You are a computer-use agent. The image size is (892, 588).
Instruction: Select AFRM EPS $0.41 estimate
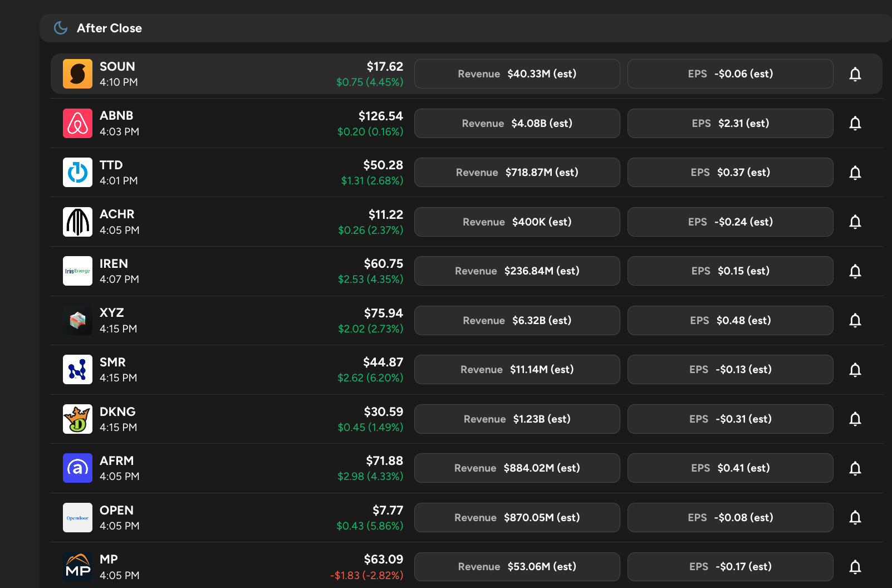click(731, 468)
